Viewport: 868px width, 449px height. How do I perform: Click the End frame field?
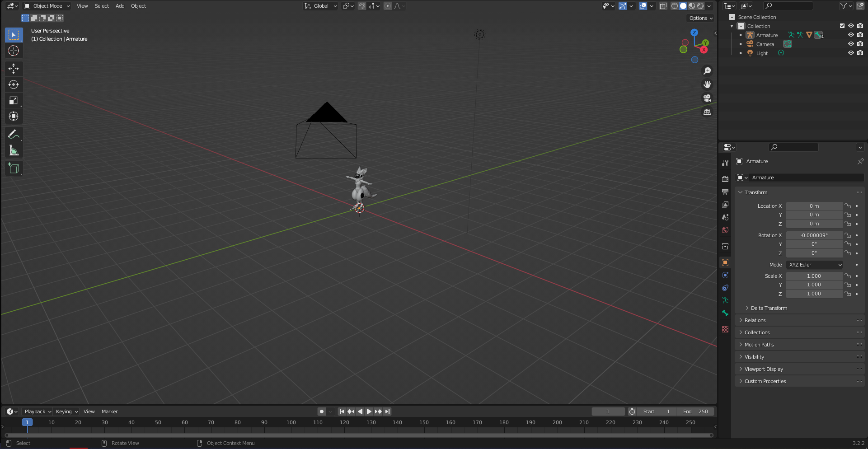695,412
